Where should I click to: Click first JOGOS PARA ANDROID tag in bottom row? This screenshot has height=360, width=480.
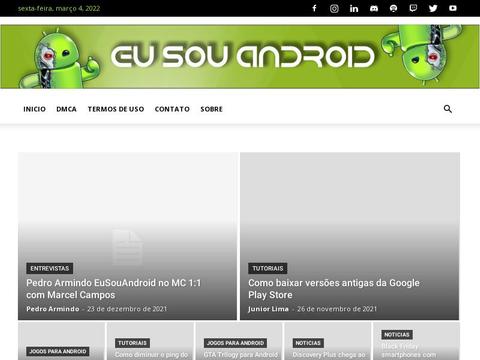tap(58, 351)
